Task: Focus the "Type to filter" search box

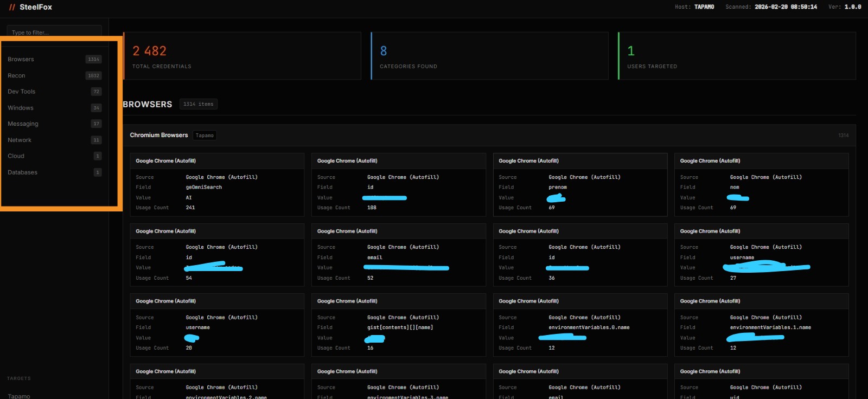Action: click(54, 32)
